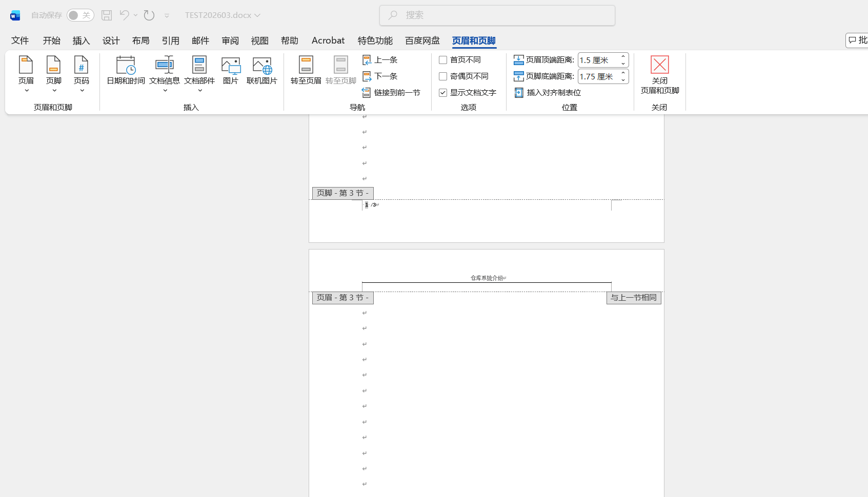Screen dimensions: 868x497
Task: Insert 联机图片 online picture
Action: coord(262,70)
